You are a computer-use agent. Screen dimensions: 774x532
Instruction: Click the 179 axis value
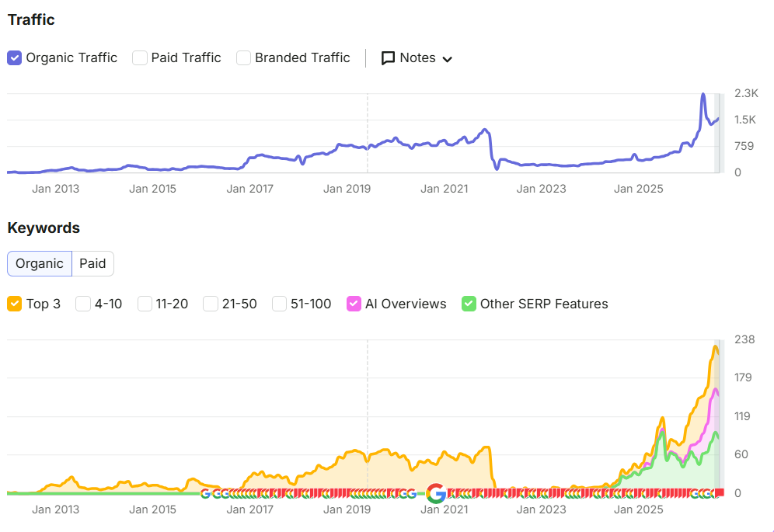point(743,377)
